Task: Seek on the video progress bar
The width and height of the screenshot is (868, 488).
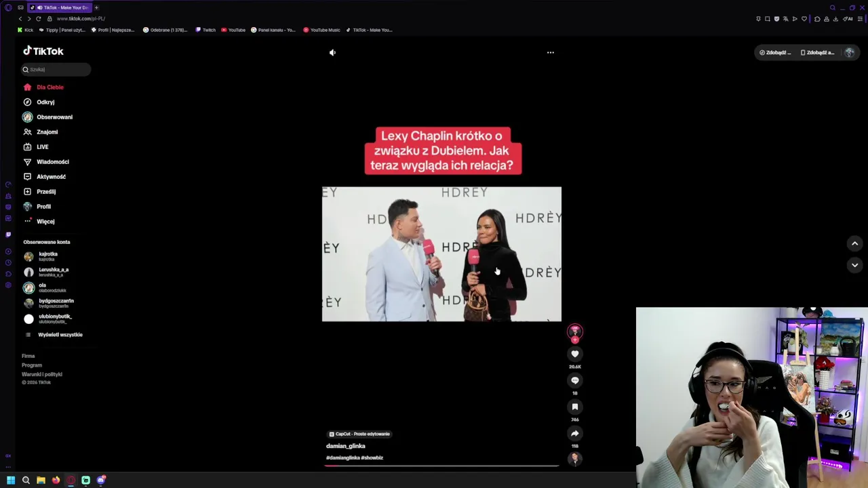Action: [441, 466]
